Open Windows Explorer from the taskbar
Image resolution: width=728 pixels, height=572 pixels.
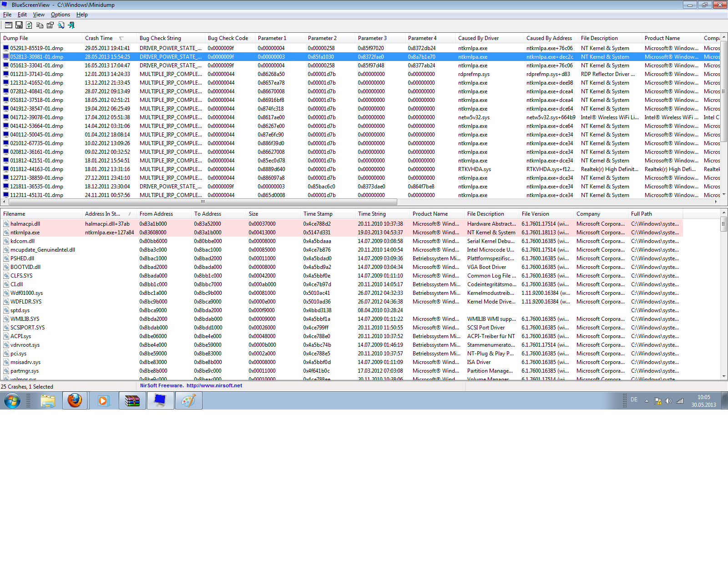pyautogui.click(x=47, y=401)
